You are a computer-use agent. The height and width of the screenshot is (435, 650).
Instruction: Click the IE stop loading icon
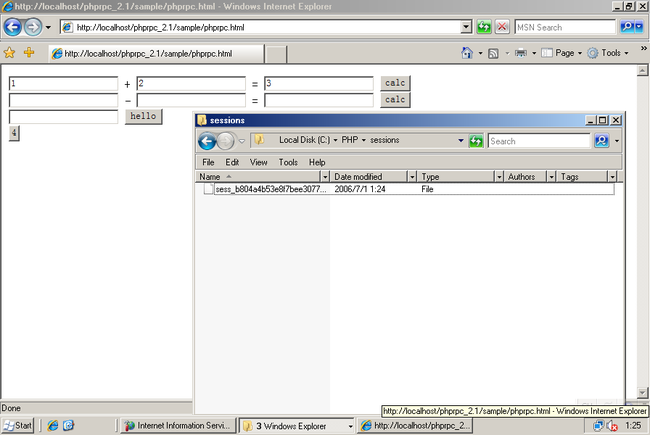coord(502,27)
